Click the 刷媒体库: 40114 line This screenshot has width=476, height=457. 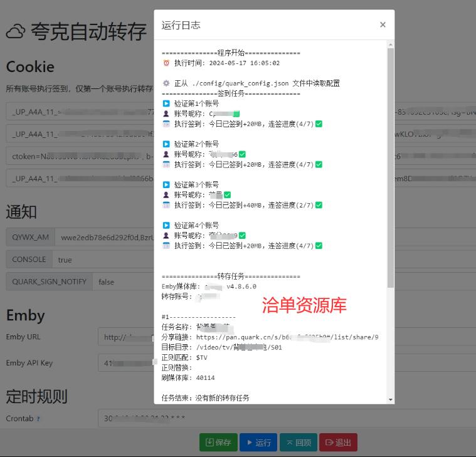tap(188, 378)
